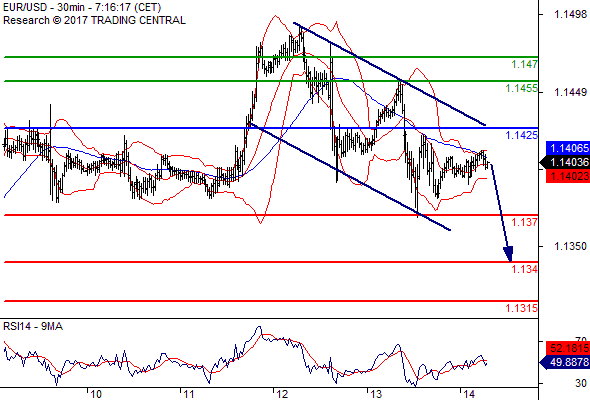The height and width of the screenshot is (400, 590).
Task: Click the EUR/USD 30min chart title
Action: click(82, 7)
